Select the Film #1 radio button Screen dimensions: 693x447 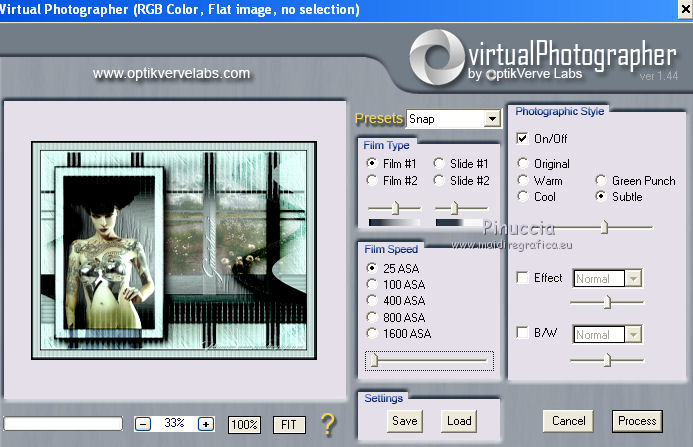coord(372,163)
